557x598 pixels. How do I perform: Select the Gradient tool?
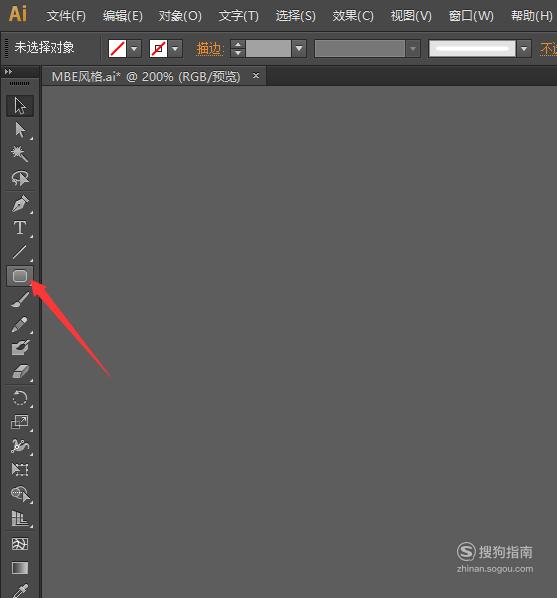pyautogui.click(x=20, y=568)
